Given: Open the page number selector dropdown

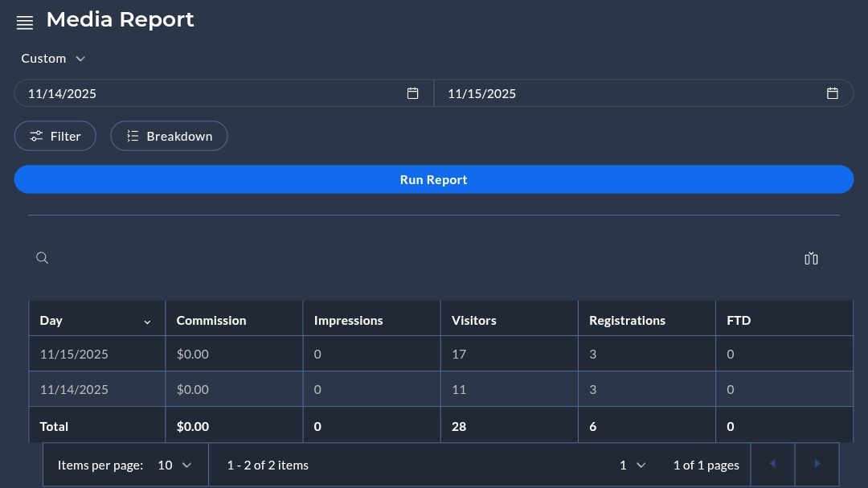Looking at the screenshot, I should tap(633, 465).
